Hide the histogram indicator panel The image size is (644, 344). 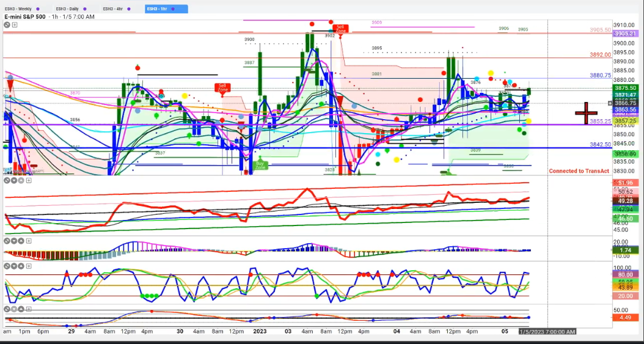tap(7, 241)
